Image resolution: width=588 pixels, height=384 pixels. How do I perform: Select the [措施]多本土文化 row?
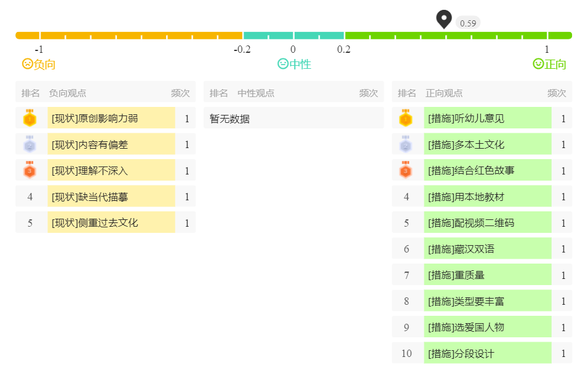482,144
